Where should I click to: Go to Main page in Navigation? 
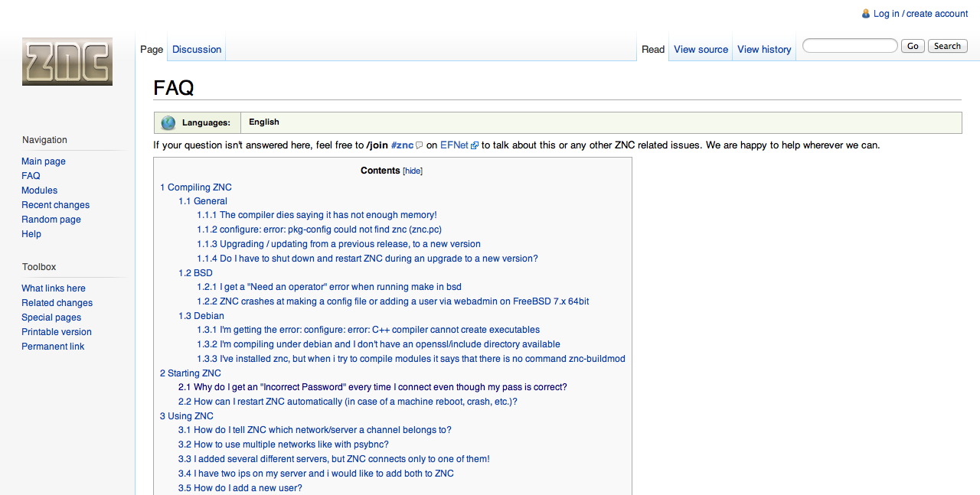[44, 161]
